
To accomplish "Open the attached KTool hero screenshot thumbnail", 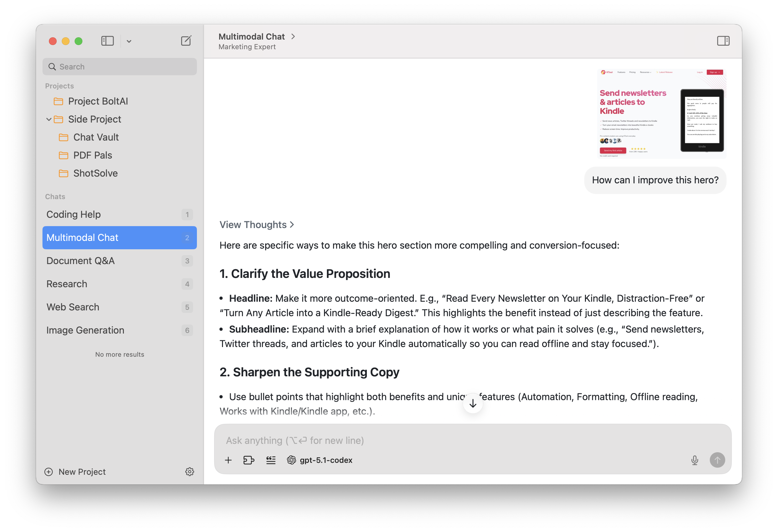I will point(661,114).
